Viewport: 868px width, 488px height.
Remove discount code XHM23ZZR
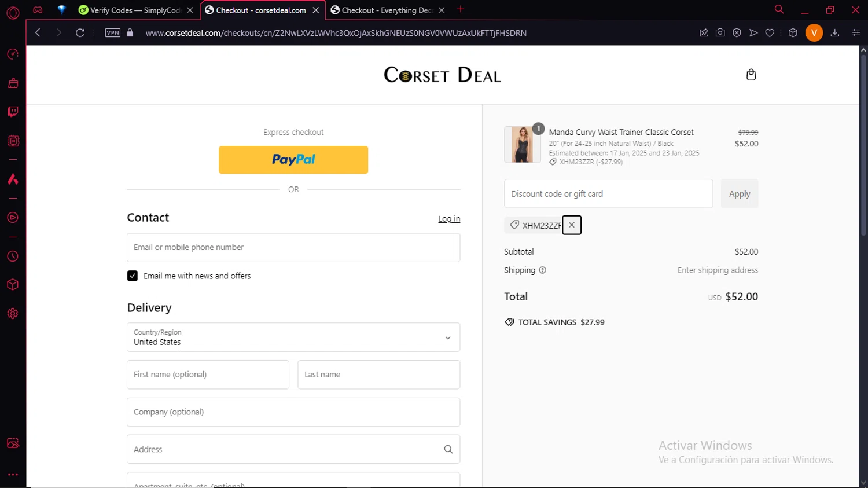pos(572,225)
